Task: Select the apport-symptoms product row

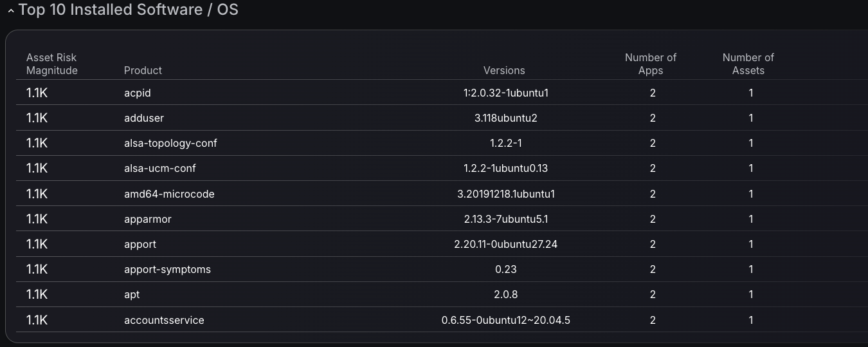Action: pyautogui.click(x=441, y=269)
